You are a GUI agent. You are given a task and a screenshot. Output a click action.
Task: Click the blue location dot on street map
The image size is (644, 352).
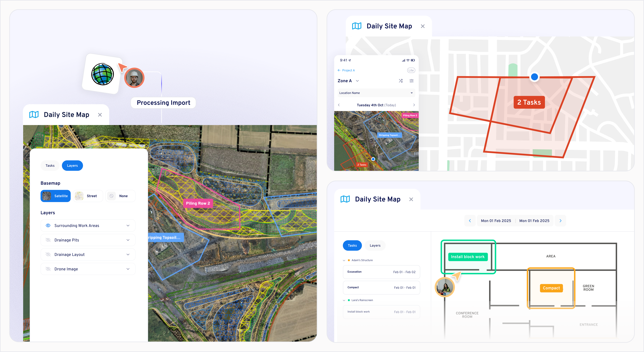coord(534,77)
